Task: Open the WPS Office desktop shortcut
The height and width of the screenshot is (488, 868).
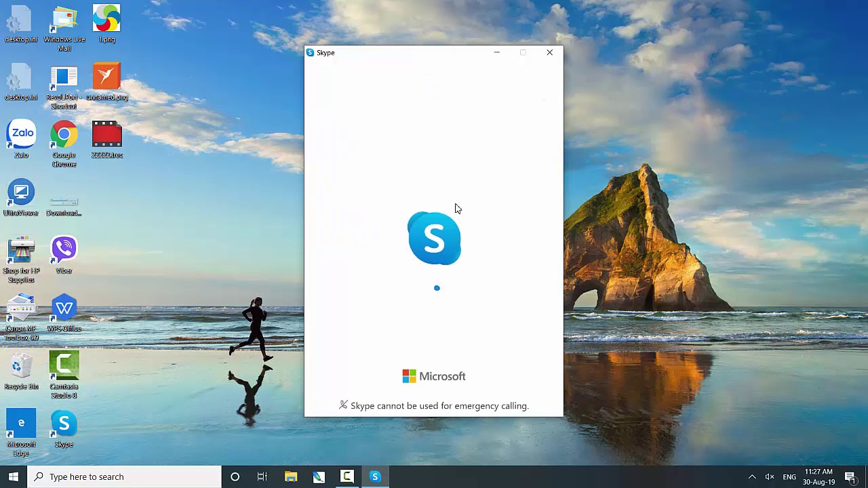Action: click(64, 314)
